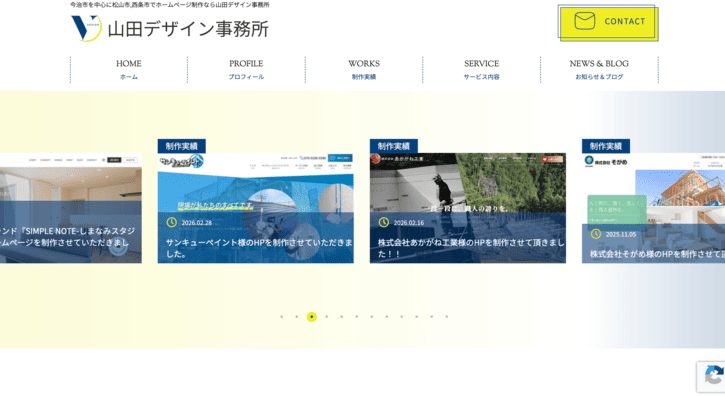Click date text 2025.11.05
Image resolution: width=725 pixels, height=396 pixels.
[x=621, y=235]
